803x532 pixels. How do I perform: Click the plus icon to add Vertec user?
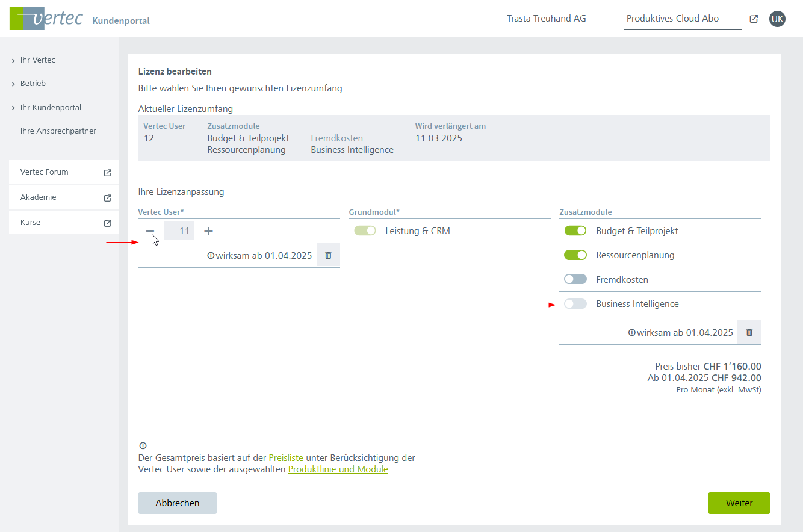[208, 231]
